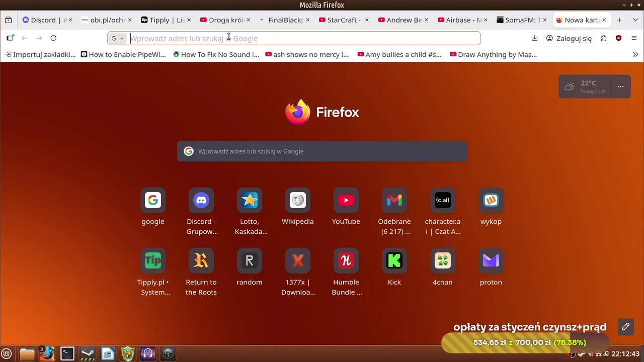Viewport: 644px width, 362px height.
Task: Open Importuj zakładki bookmark import
Action: pyautogui.click(x=41, y=54)
